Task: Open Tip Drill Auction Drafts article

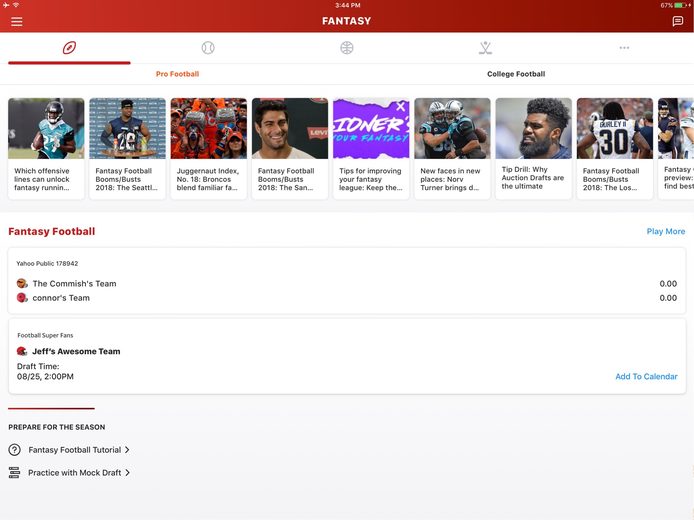Action: 533,148
